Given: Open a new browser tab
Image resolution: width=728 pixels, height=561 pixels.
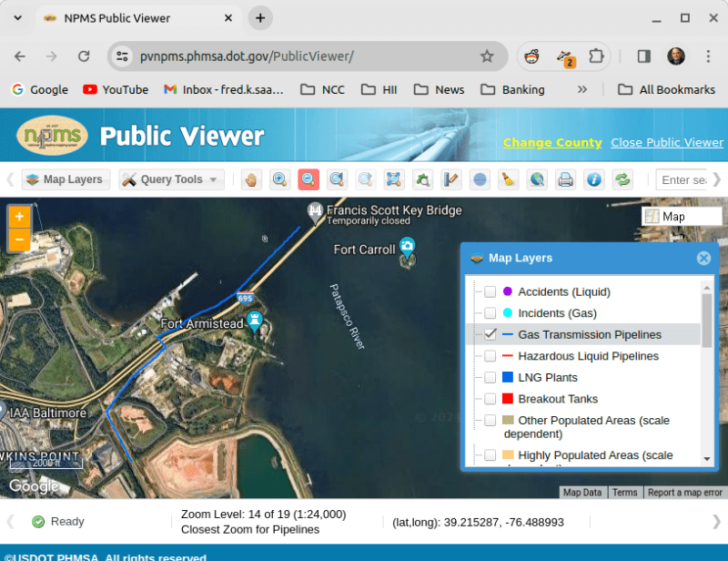Looking at the screenshot, I should pos(260,18).
